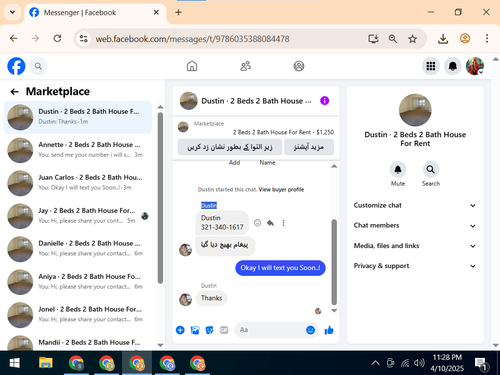Open the Chrome zoom magnifier icon
The width and height of the screenshot is (500, 375).
click(x=393, y=39)
